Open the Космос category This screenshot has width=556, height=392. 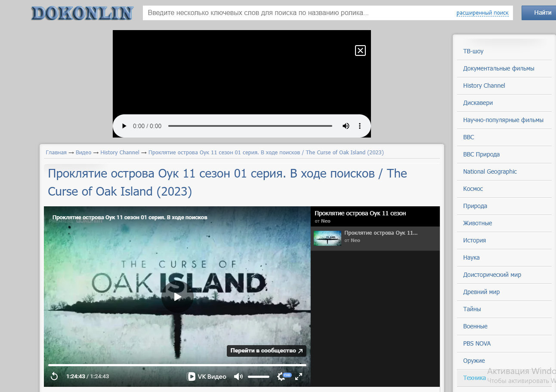[x=473, y=189]
